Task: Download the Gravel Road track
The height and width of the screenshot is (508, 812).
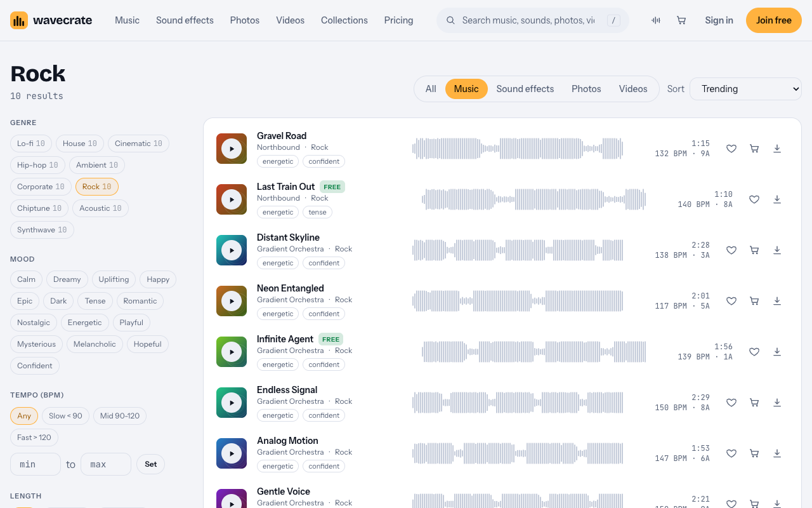Action: (x=777, y=149)
